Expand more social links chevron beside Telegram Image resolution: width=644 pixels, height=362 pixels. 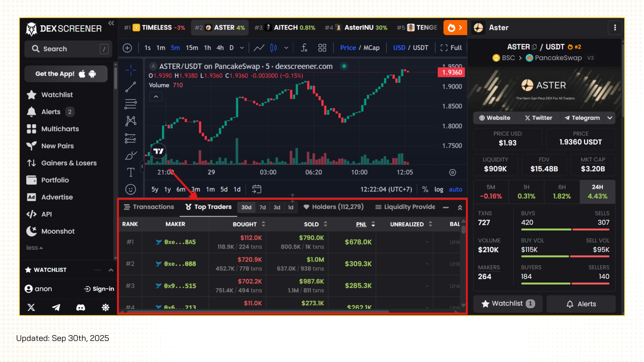(609, 118)
